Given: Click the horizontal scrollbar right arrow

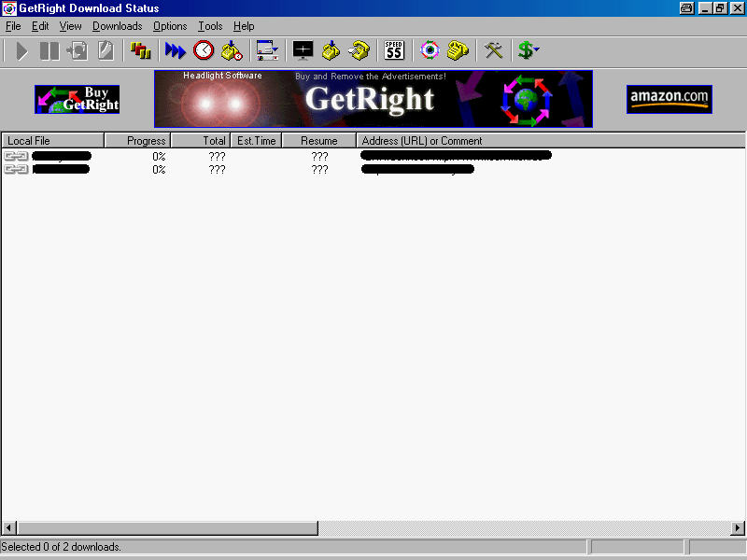Looking at the screenshot, I should (x=739, y=528).
